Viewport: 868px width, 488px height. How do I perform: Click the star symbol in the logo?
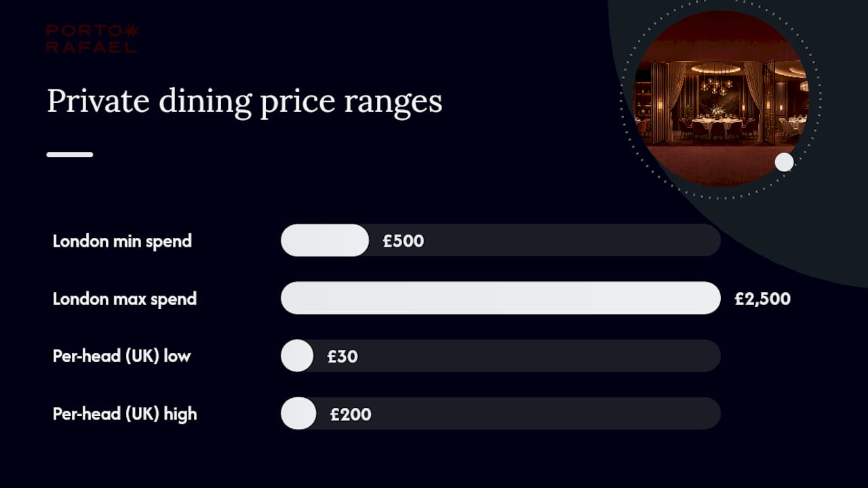(132, 30)
